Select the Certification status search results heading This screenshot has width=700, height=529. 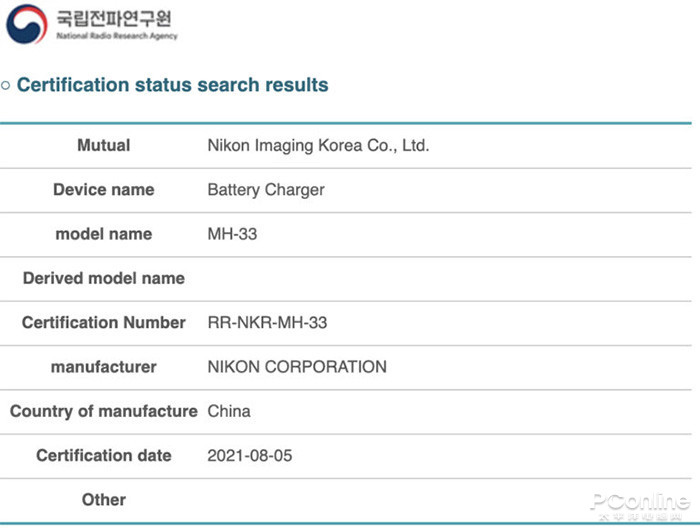pos(172,85)
